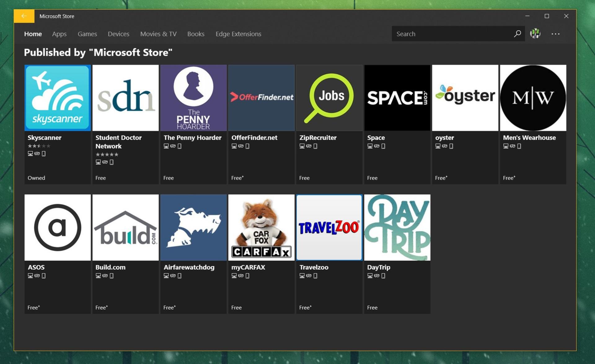Click the myCARFAX title
This screenshot has width=595, height=364.
pyautogui.click(x=248, y=267)
